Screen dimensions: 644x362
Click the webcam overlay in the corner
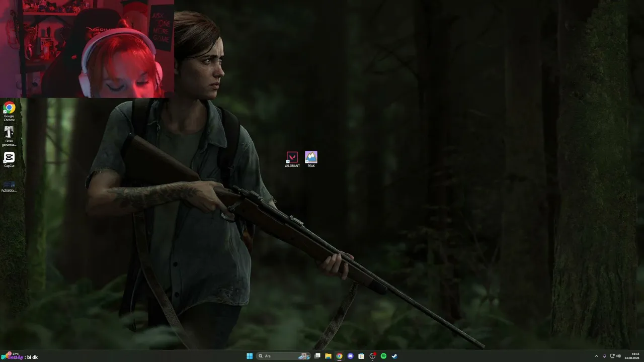[87, 49]
